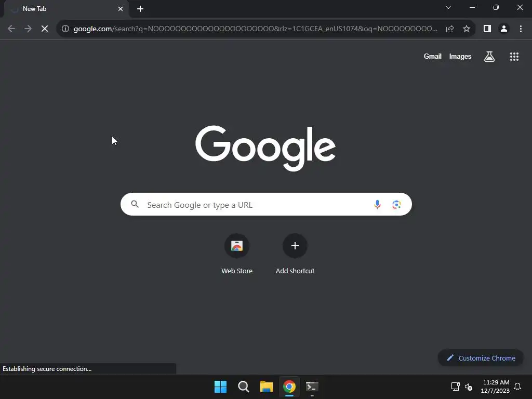
Task: Open notifications bell in taskbar
Action: point(518,387)
